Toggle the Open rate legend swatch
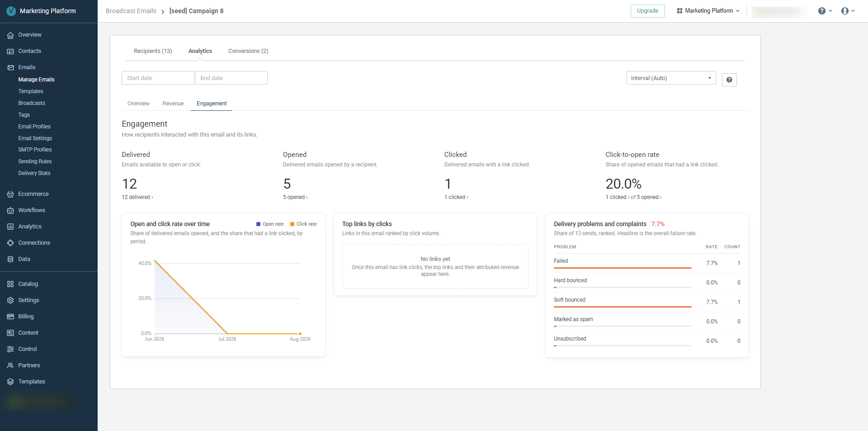 click(x=259, y=224)
